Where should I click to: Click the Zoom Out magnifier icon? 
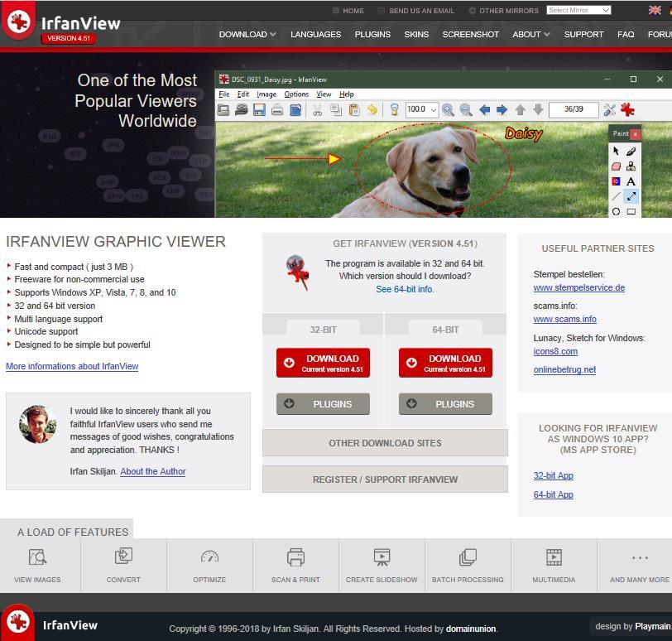(466, 110)
